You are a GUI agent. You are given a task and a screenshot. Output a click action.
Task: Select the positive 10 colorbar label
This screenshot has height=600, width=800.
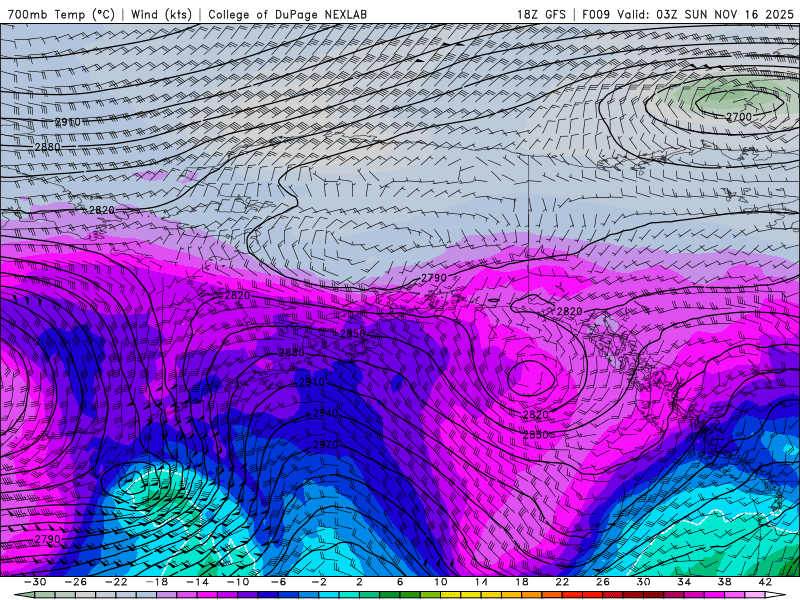(x=440, y=582)
